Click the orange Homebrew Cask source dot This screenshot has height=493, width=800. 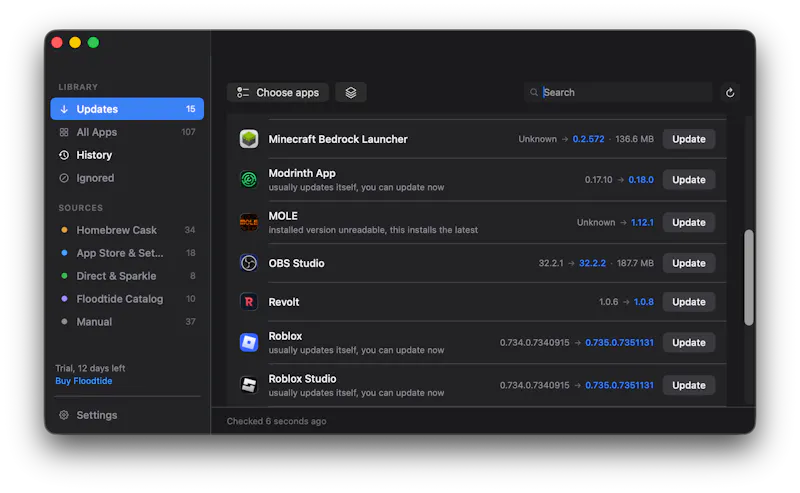click(x=64, y=230)
